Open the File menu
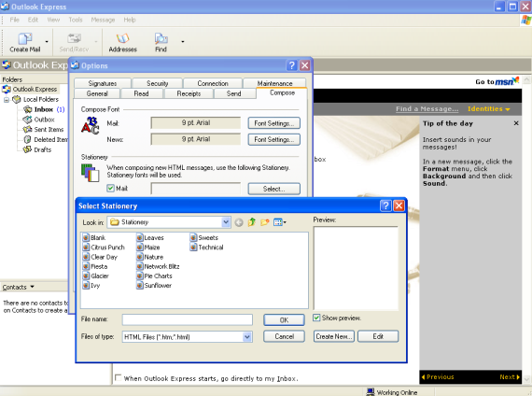The height and width of the screenshot is (396, 532). [15, 20]
